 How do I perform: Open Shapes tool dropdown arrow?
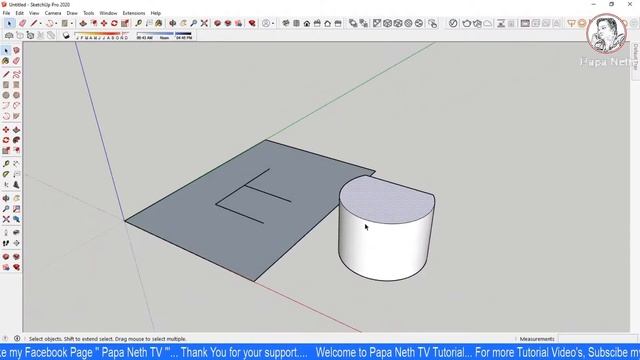point(72,23)
